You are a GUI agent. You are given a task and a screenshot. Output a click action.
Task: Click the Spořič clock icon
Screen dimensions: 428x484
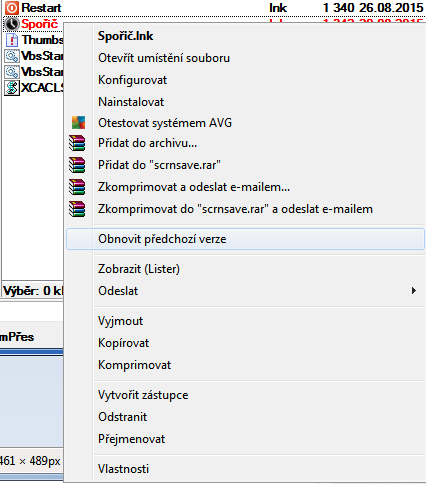pos(12,24)
